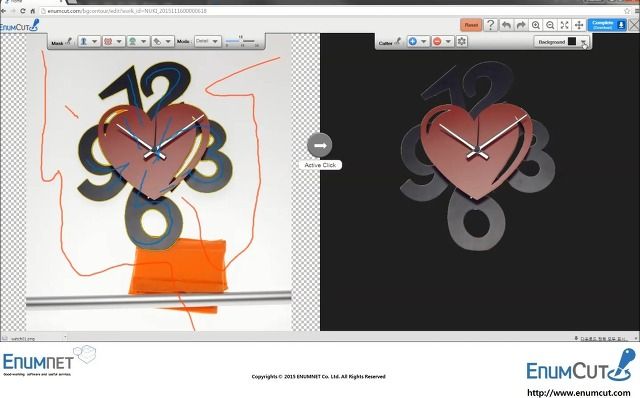Open the eraser tool dropdown arrow

168,42
